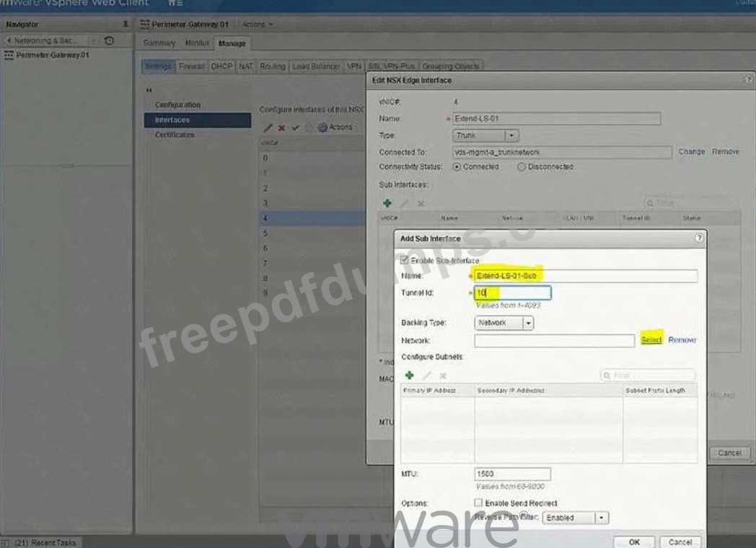Pin the Navigator panel
Viewport: 756px width, 548px height.
pyautogui.click(x=126, y=24)
